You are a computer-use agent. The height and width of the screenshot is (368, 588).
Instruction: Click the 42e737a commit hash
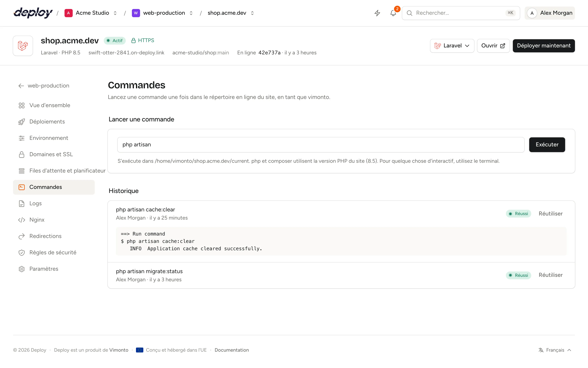(x=269, y=53)
